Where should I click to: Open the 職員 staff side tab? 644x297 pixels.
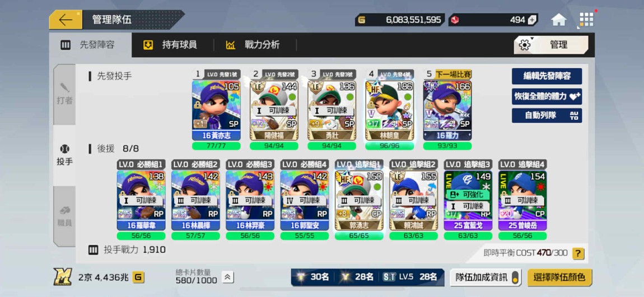64,216
